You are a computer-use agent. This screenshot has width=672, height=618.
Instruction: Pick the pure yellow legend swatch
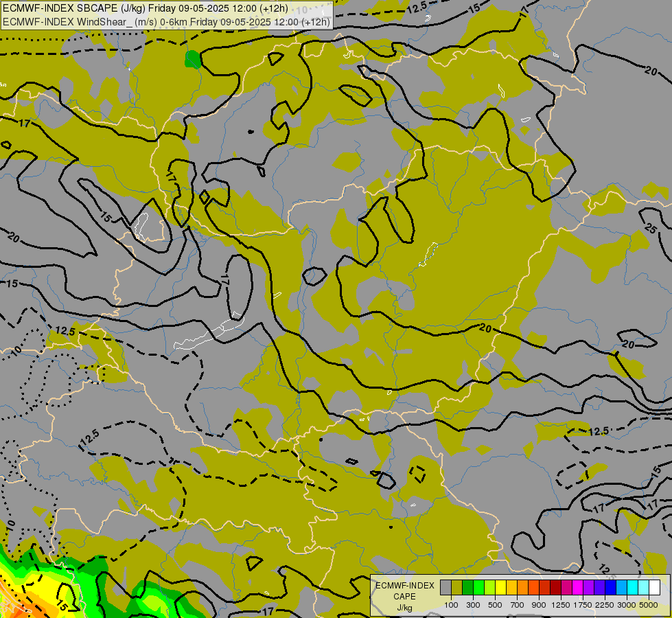coord(500,588)
